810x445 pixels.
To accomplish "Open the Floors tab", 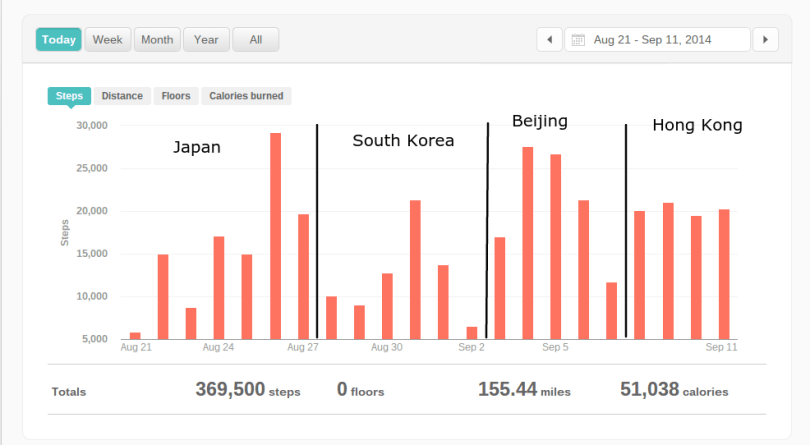I will coord(176,96).
